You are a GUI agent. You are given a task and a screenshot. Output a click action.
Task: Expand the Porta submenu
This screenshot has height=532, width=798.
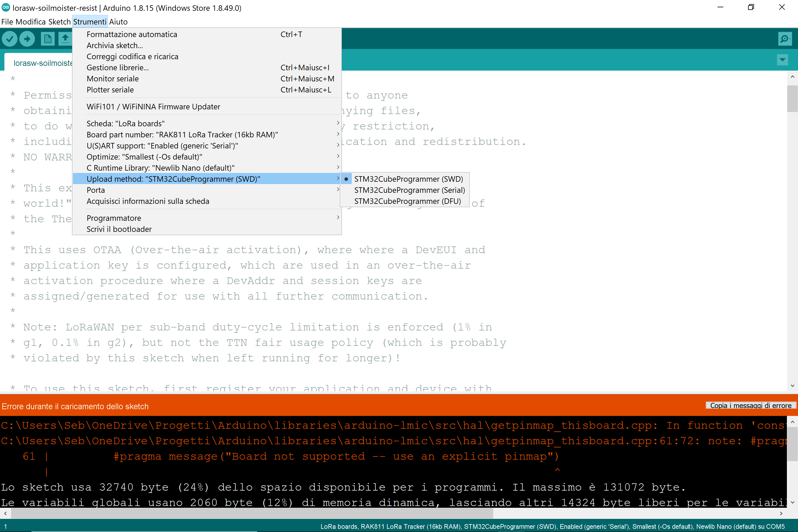[207, 190]
